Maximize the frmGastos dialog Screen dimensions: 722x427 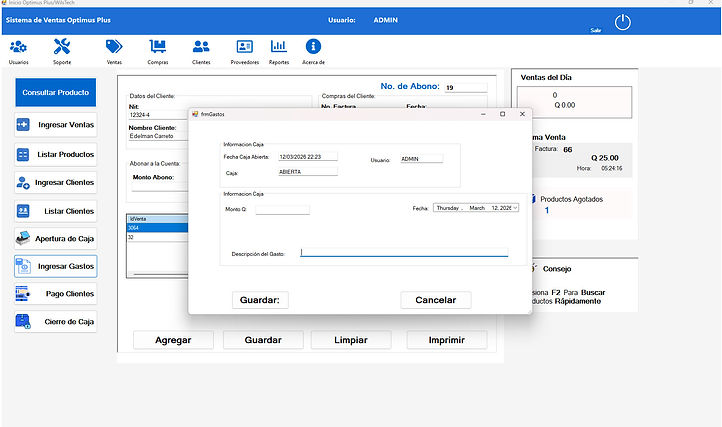click(502, 114)
